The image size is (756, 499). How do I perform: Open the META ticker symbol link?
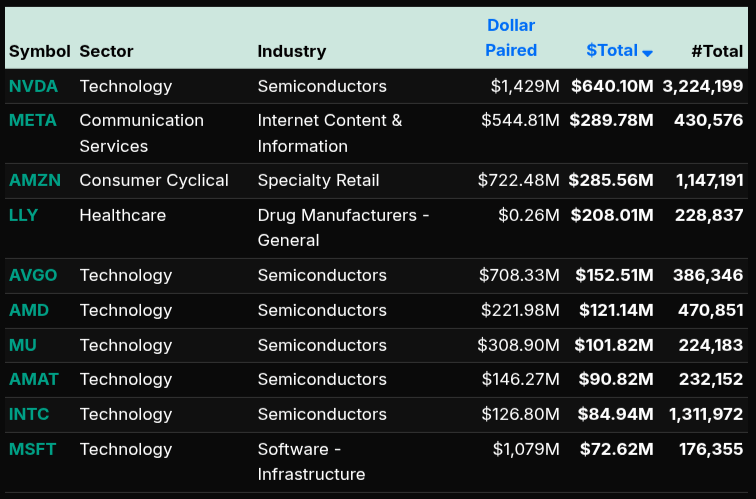coord(33,120)
